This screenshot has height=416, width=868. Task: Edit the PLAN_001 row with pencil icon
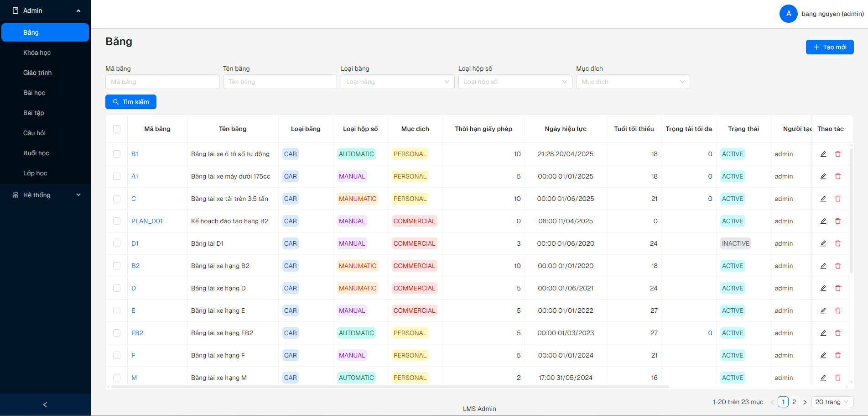(823, 221)
